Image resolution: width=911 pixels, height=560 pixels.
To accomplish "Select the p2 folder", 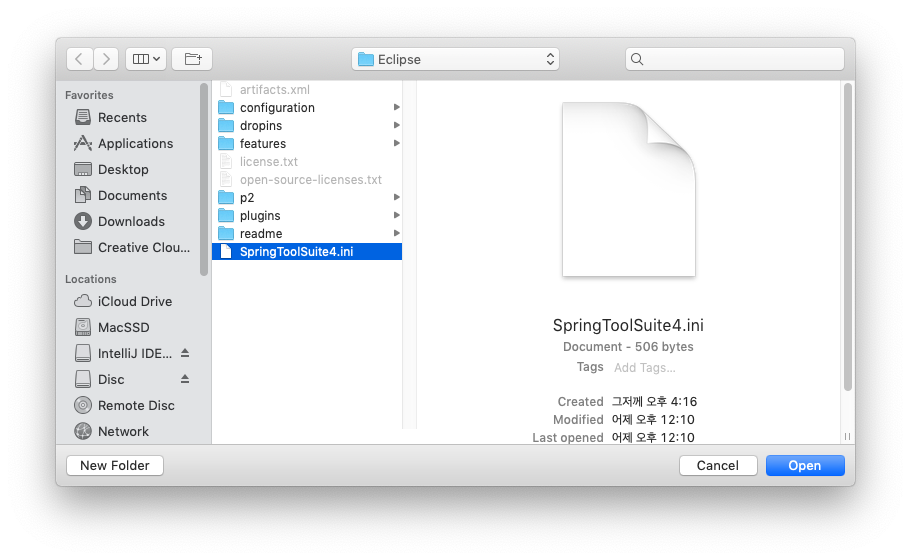I will (307, 198).
